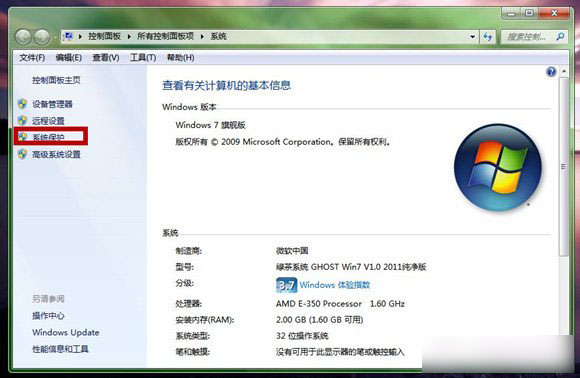580x378 pixels.
Task: Click the 3.7 experience index badge
Action: click(286, 285)
